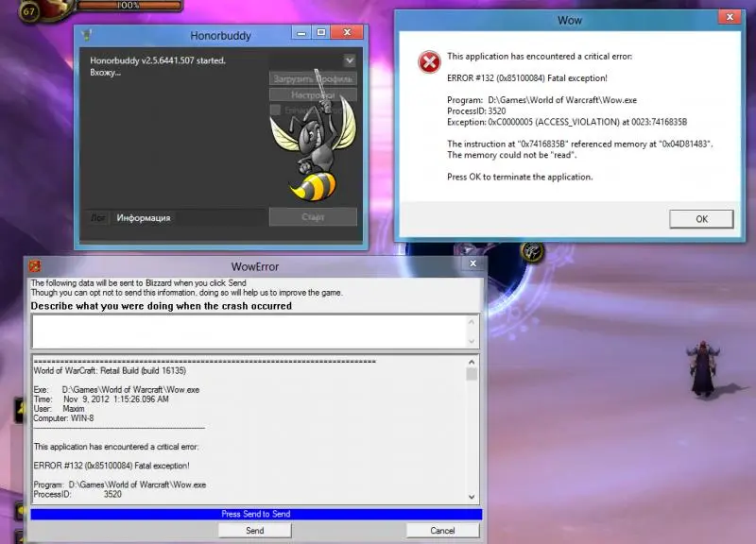Click the Retail Build (build 16135) line
The width and height of the screenshot is (756, 544).
110,370
